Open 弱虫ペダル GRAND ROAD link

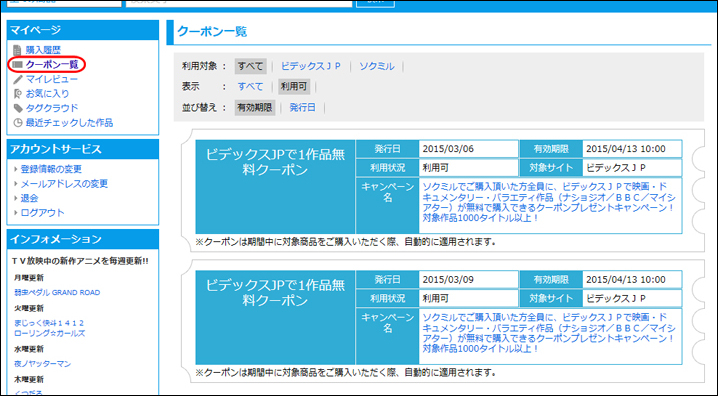(x=57, y=292)
